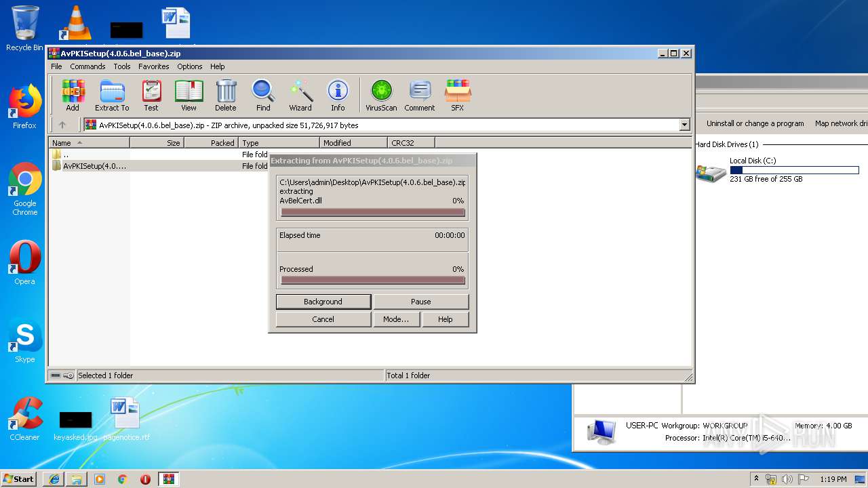Sort by the Modified column header
This screenshot has width=868, height=488.
(x=353, y=142)
